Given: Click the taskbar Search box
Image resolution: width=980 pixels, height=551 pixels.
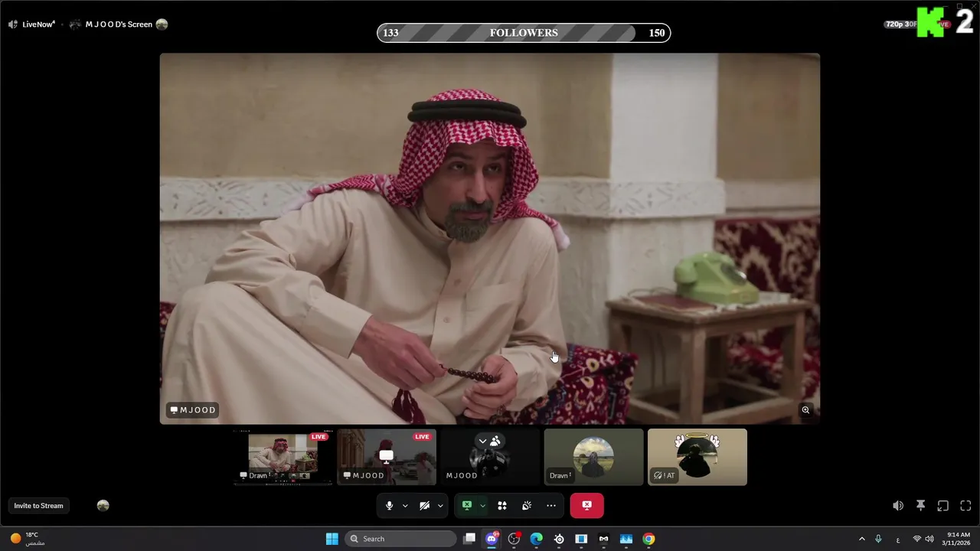Looking at the screenshot, I should tap(400, 539).
